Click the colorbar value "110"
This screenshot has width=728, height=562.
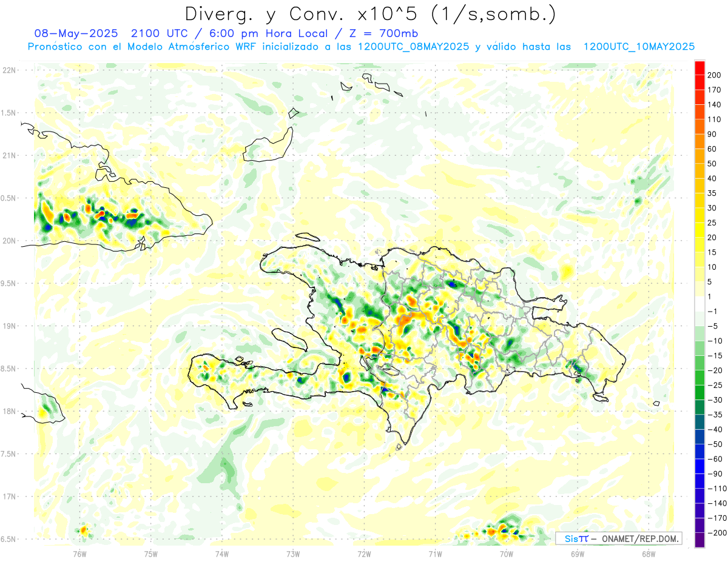[715, 119]
